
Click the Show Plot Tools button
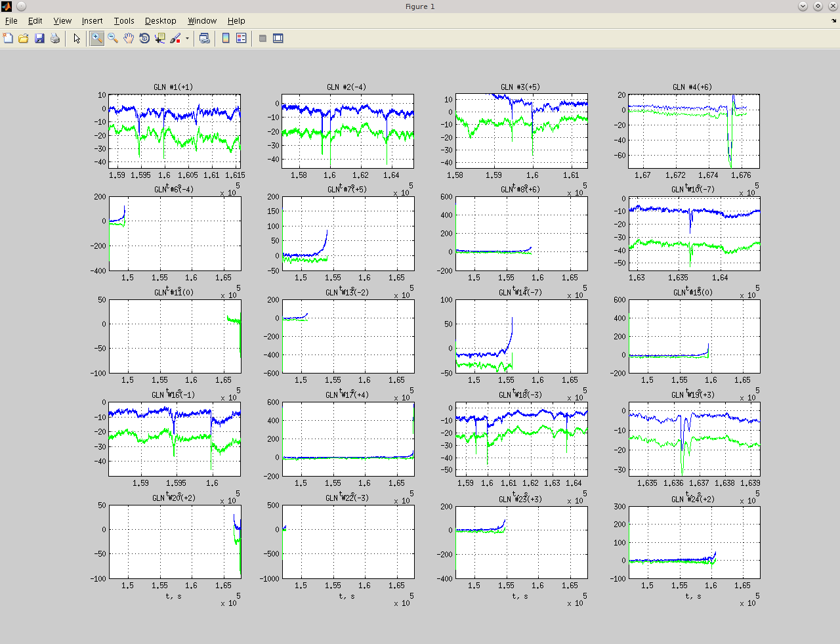[278, 39]
